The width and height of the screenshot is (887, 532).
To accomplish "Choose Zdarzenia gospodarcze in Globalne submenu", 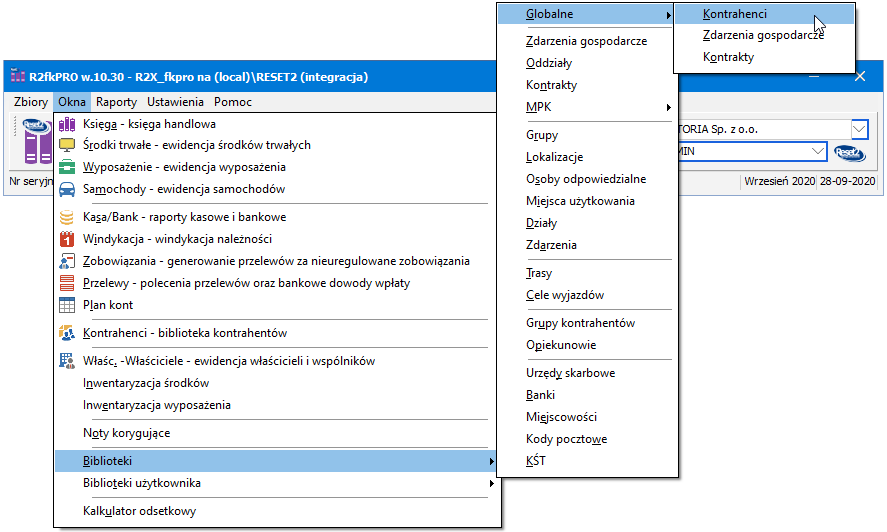I will pos(764,35).
